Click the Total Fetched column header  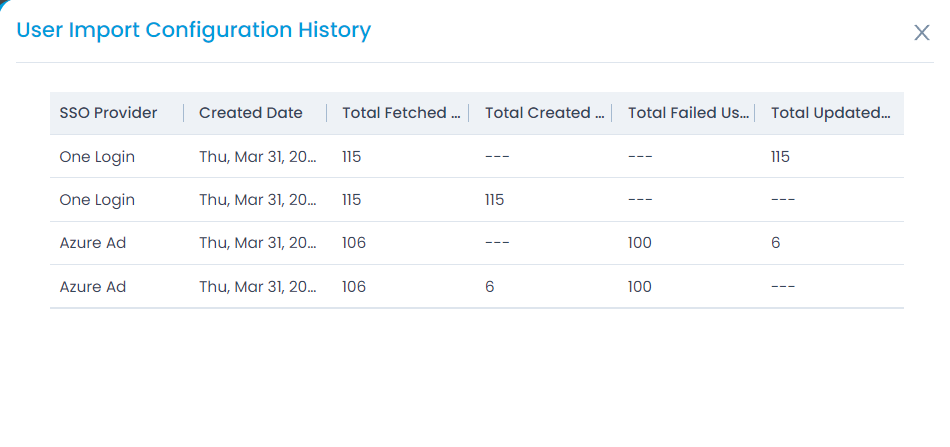coord(402,113)
